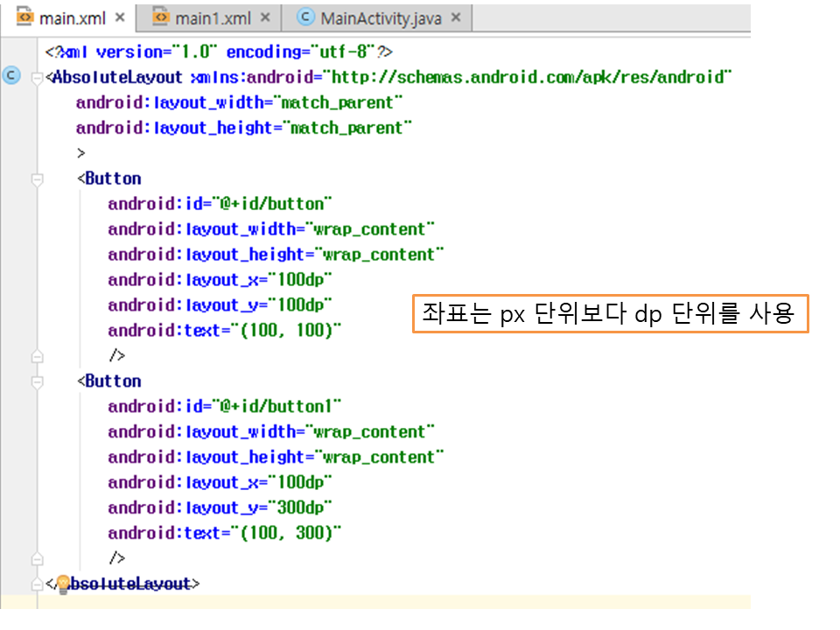
Task: Collapse the first Button element fold
Action: click(37, 179)
